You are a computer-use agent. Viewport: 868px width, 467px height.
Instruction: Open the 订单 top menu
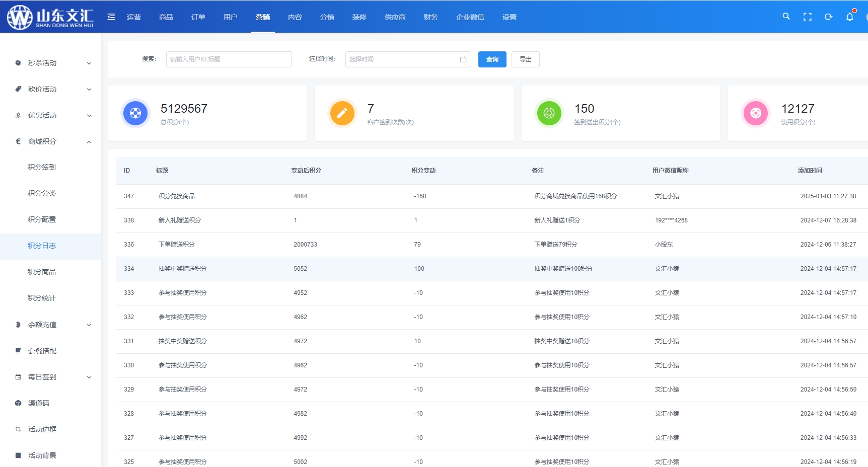click(198, 17)
